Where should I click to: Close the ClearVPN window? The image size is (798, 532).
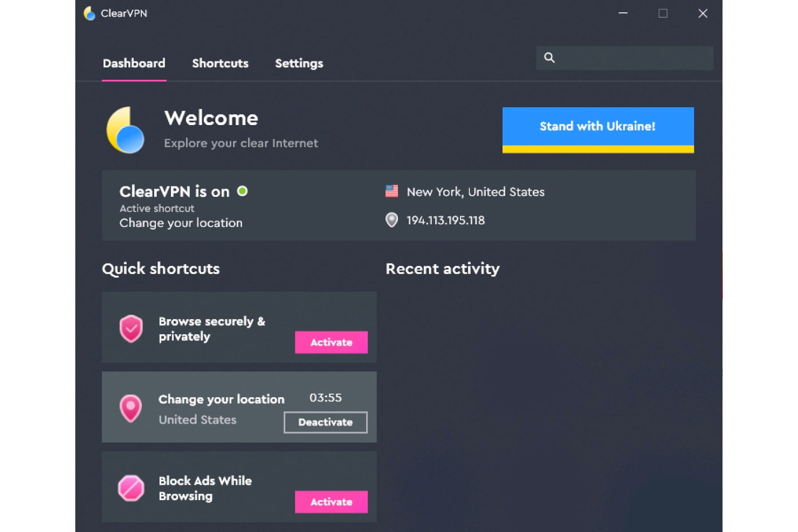click(x=703, y=13)
